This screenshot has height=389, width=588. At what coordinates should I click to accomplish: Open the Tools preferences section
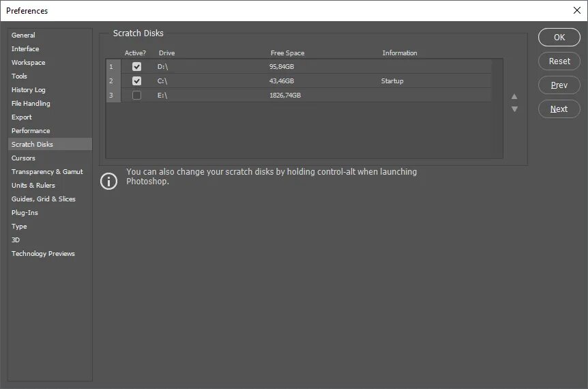tap(19, 76)
